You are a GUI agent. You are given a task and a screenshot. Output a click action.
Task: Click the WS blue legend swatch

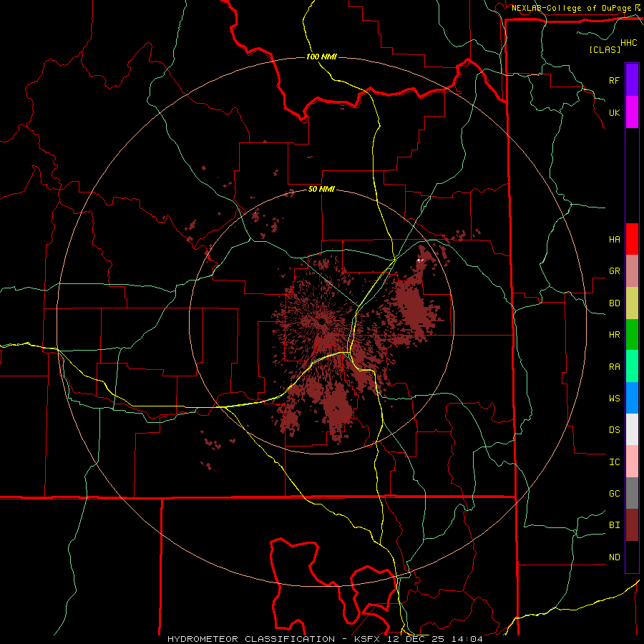click(632, 398)
